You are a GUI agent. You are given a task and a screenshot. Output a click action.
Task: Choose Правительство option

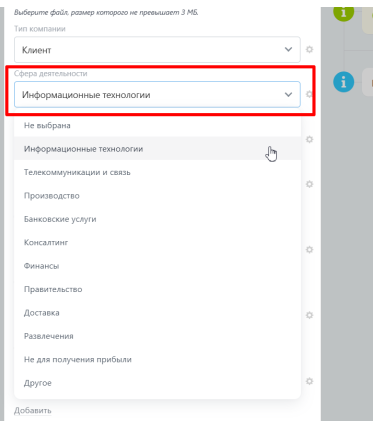coord(157,289)
